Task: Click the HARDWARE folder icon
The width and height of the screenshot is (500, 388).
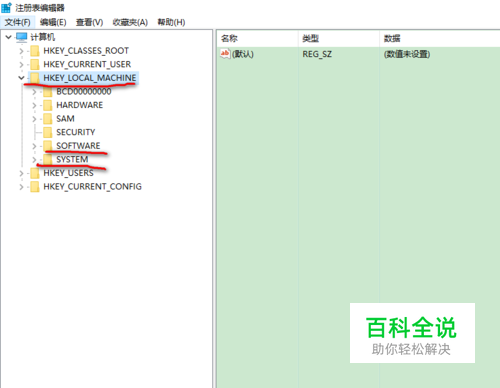Action: [x=48, y=105]
